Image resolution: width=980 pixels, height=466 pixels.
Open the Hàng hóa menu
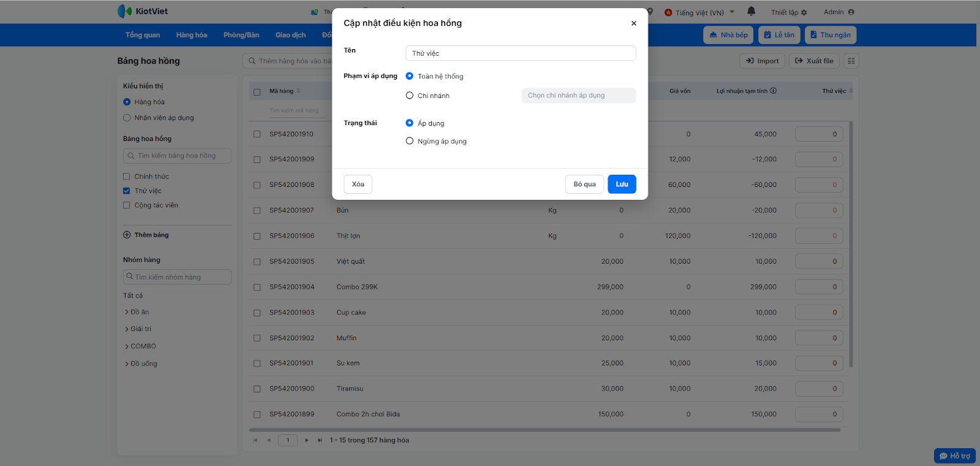(192, 35)
